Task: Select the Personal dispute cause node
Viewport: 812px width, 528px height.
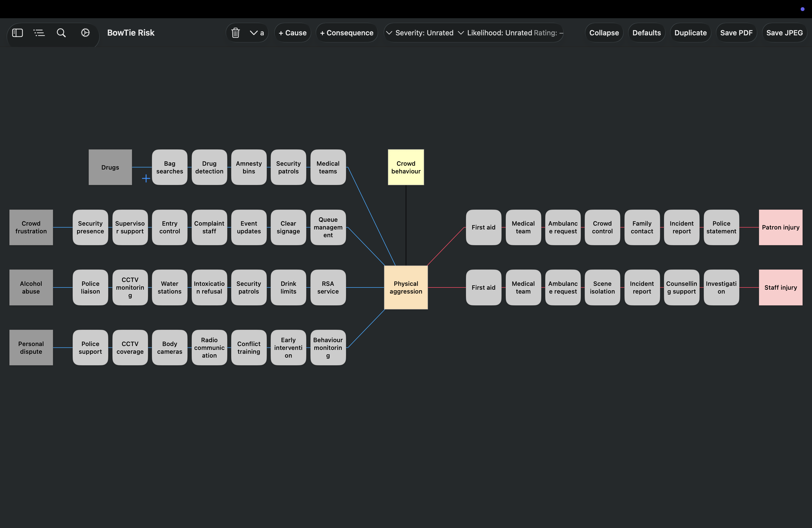Action: (x=31, y=347)
